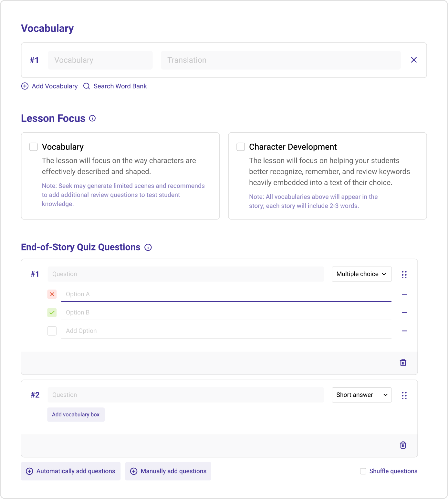
Task: Grab the drag handle on question #1
Action: pyautogui.click(x=404, y=274)
